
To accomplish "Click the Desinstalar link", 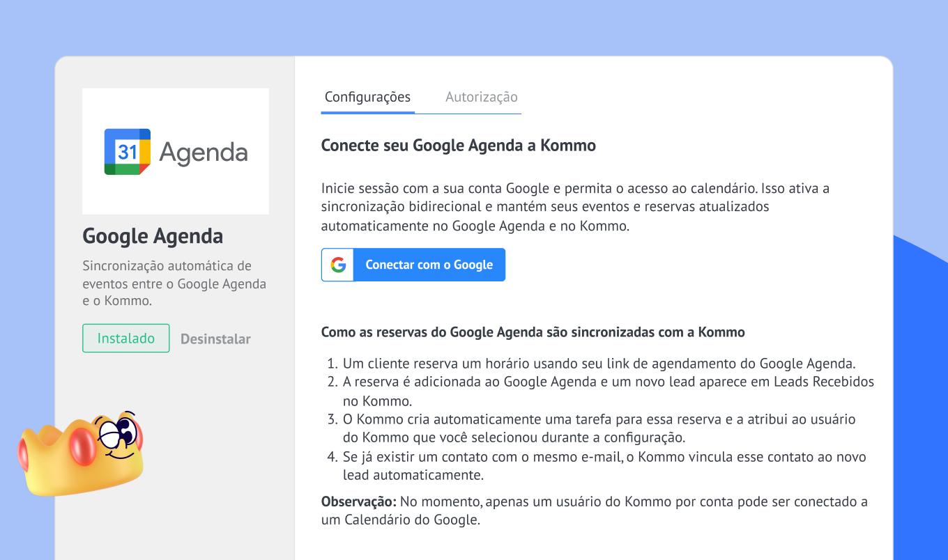I will point(215,339).
